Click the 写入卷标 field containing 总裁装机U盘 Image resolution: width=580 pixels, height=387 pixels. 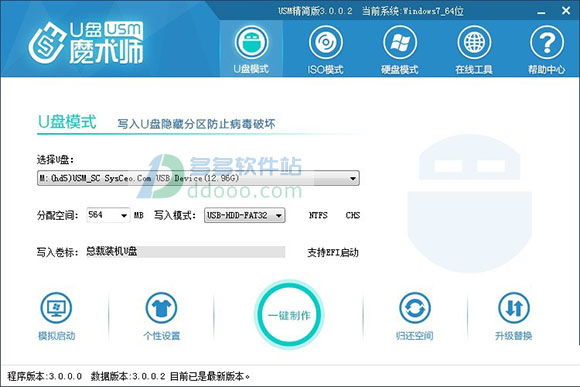tap(185, 252)
